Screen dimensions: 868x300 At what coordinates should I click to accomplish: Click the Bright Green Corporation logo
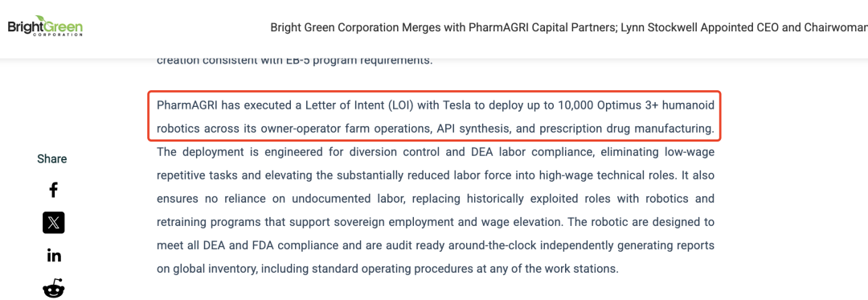click(45, 26)
